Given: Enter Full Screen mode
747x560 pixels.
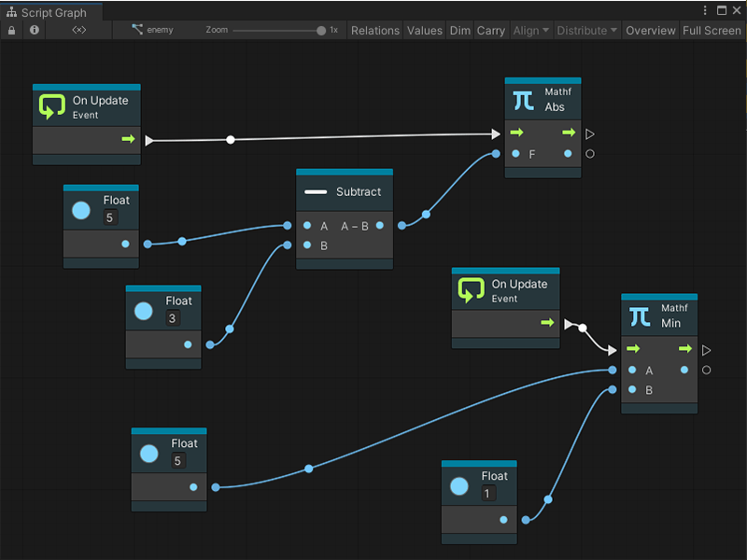Looking at the screenshot, I should point(712,30).
